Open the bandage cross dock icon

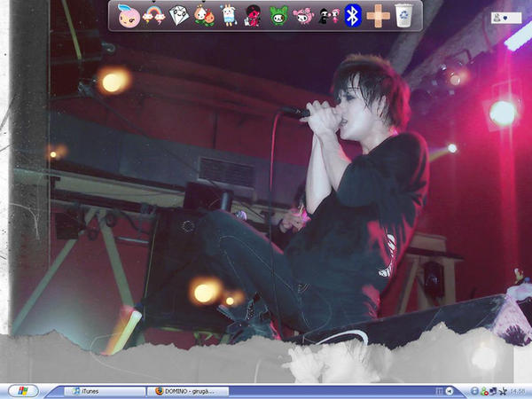(379, 16)
